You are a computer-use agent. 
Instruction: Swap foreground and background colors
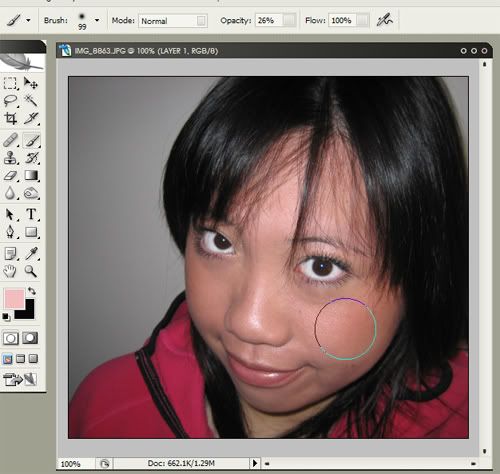click(32, 291)
